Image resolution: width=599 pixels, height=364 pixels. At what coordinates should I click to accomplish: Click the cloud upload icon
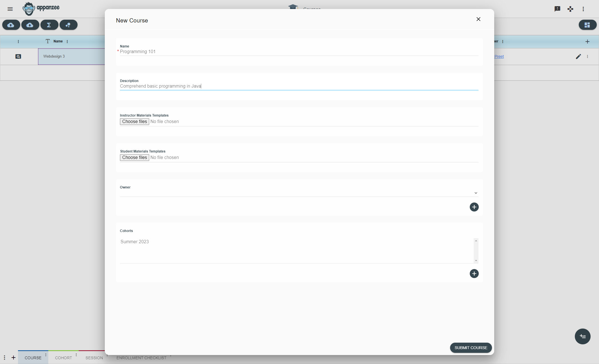[x=11, y=25]
